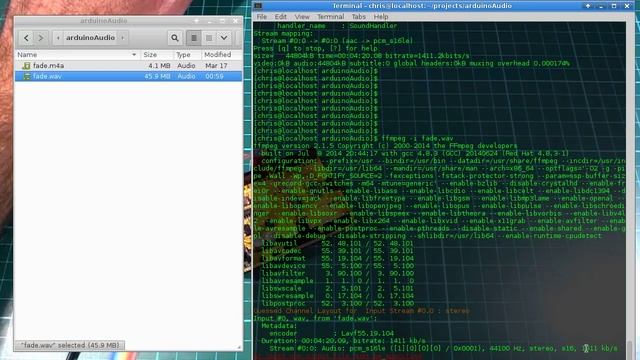This screenshot has height=360, width=640.
Task: Select the arduinoAudio path button
Action: (x=90, y=38)
